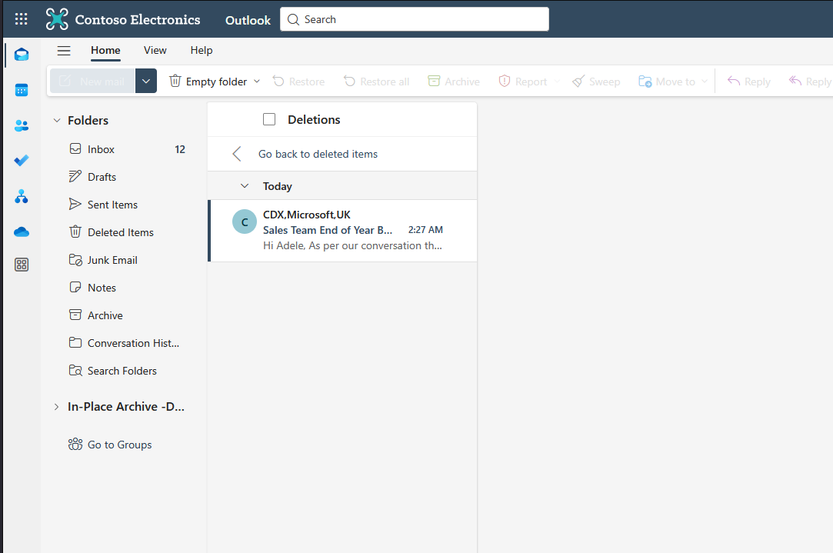Collapse the Today group chevron
833x553 pixels.
tap(244, 186)
